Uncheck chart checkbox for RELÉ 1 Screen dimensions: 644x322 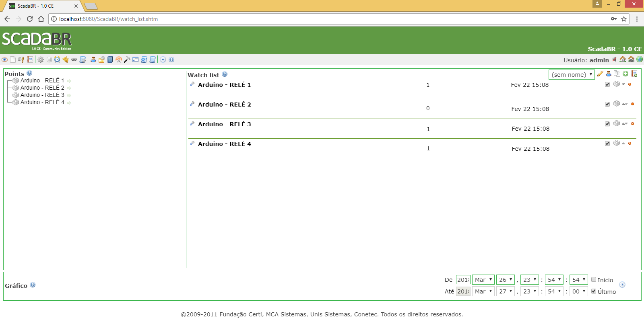[607, 84]
